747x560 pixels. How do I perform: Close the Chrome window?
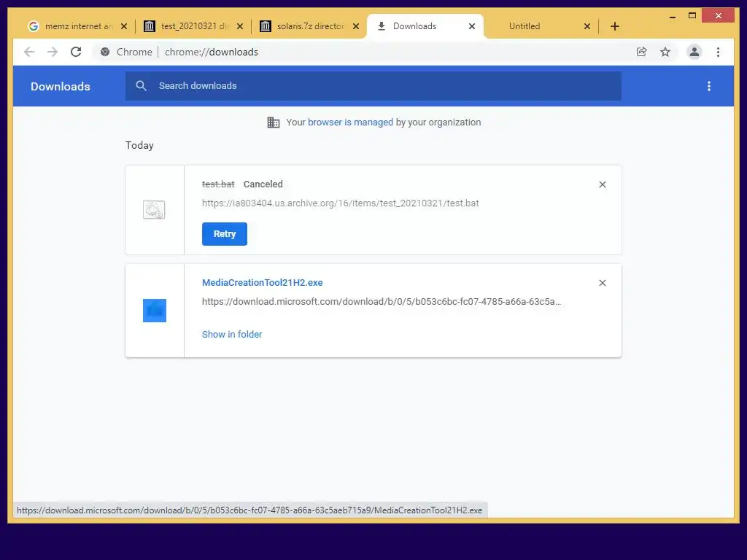click(719, 16)
